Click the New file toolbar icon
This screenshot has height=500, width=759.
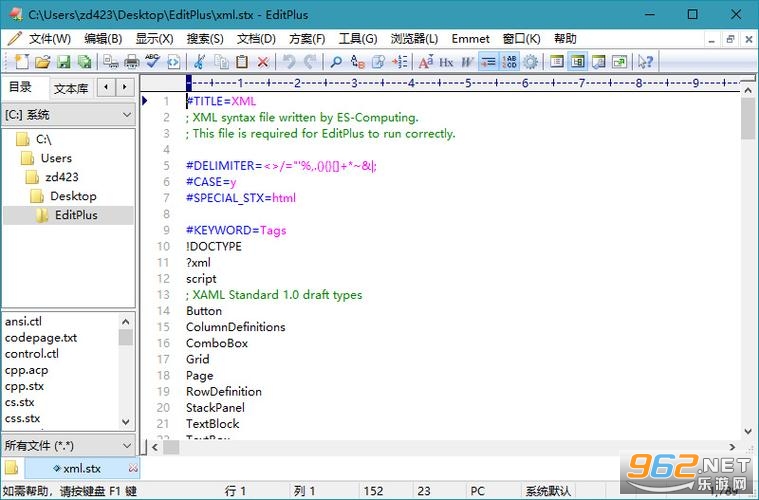pyautogui.click(x=21, y=61)
